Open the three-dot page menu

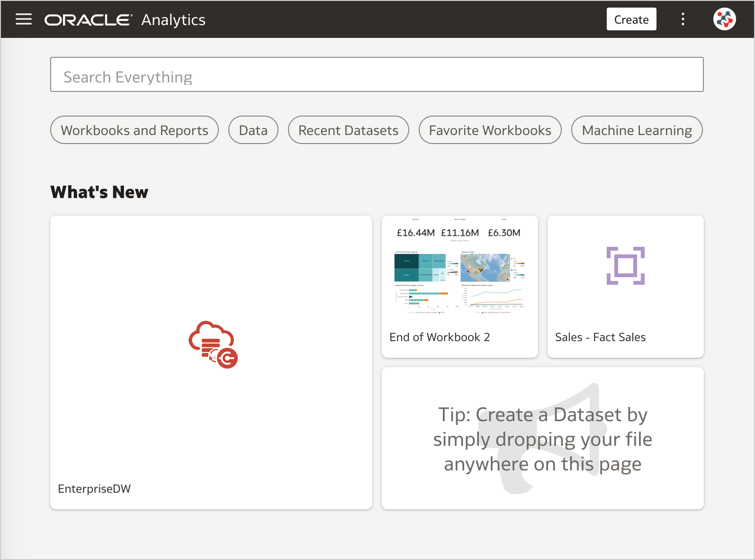click(683, 19)
